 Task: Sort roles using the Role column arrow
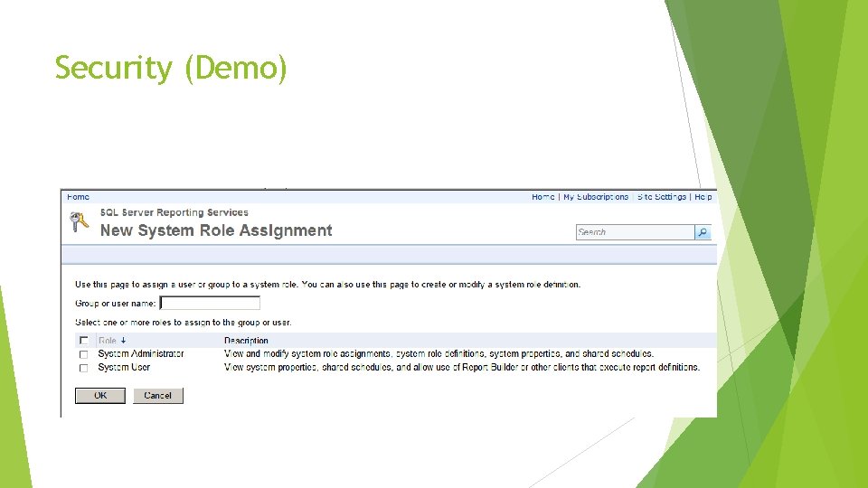[x=124, y=341]
